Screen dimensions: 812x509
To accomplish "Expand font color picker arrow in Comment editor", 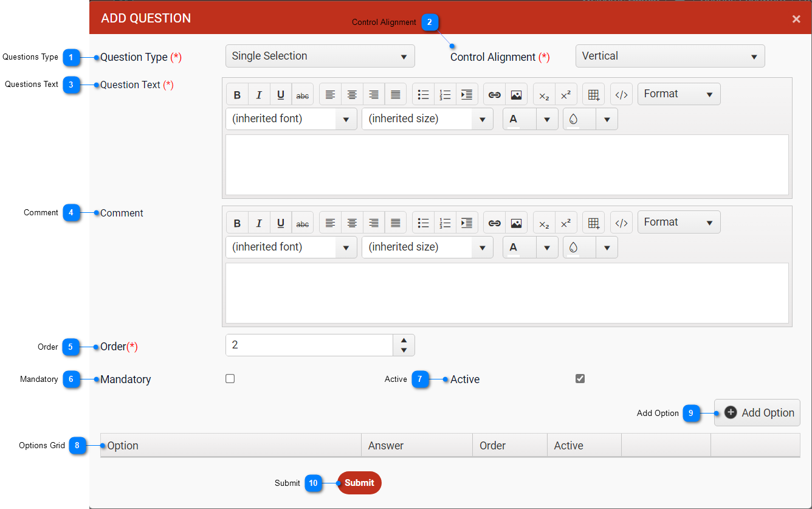I will 547,248.
